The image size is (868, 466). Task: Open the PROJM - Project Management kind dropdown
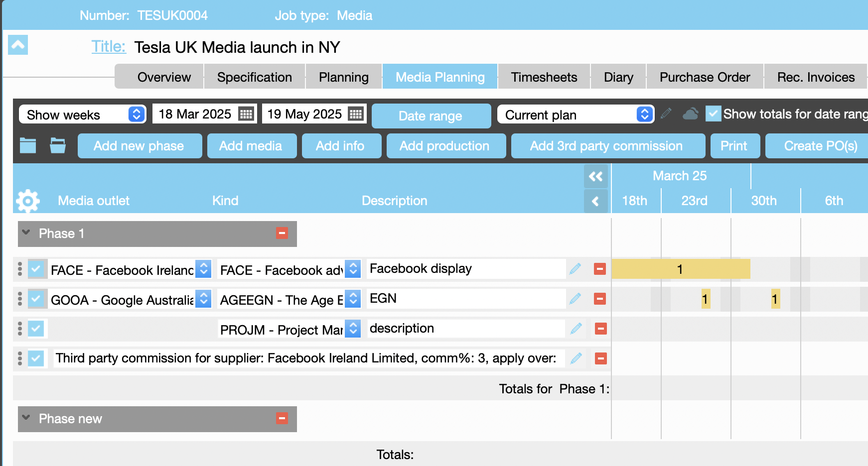point(290,329)
